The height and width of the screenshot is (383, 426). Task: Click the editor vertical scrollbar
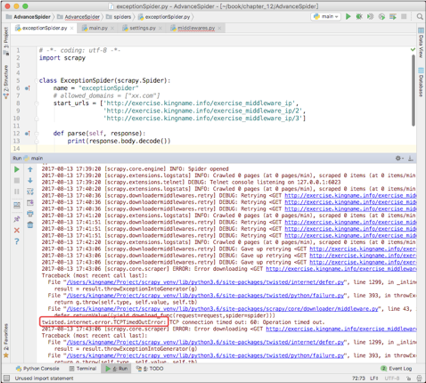(x=413, y=90)
